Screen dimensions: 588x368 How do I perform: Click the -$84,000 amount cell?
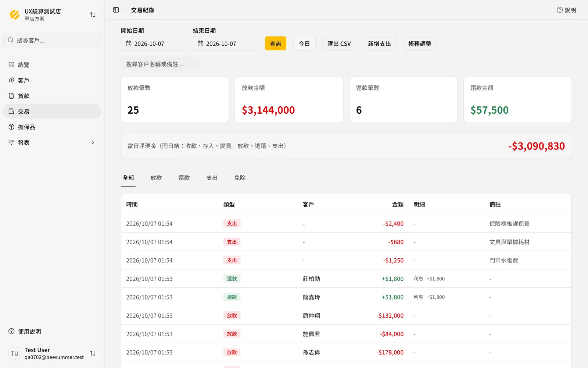392,334
